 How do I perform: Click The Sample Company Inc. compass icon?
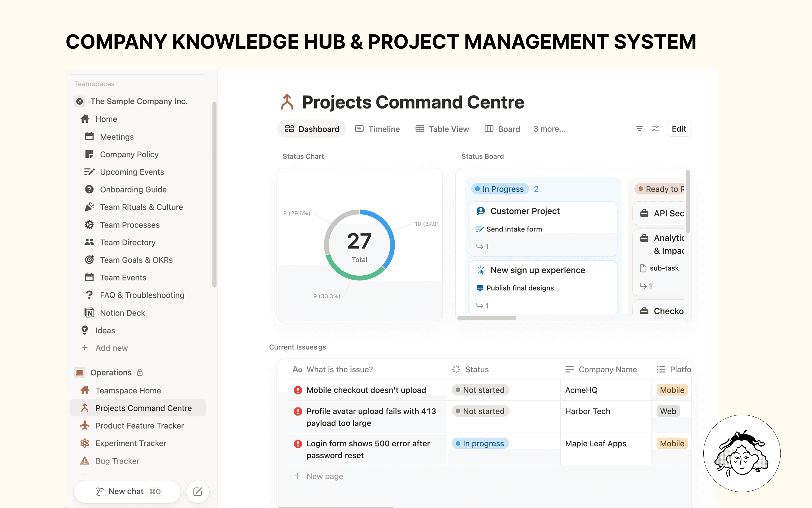(x=80, y=101)
